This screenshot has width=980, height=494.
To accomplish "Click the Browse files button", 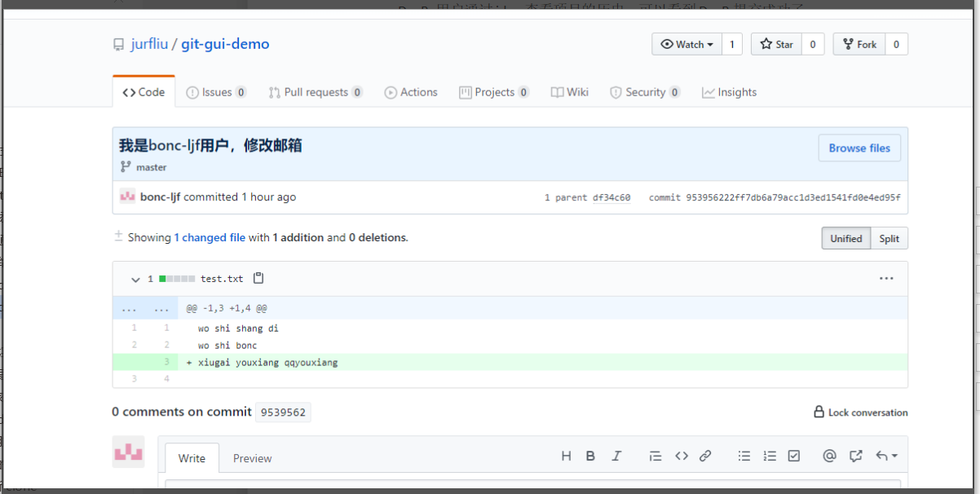I will [x=859, y=148].
